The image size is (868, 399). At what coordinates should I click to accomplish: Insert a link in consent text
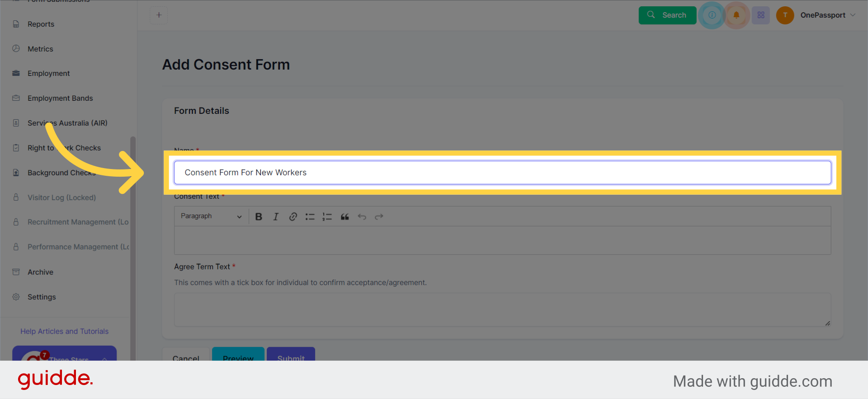293,216
